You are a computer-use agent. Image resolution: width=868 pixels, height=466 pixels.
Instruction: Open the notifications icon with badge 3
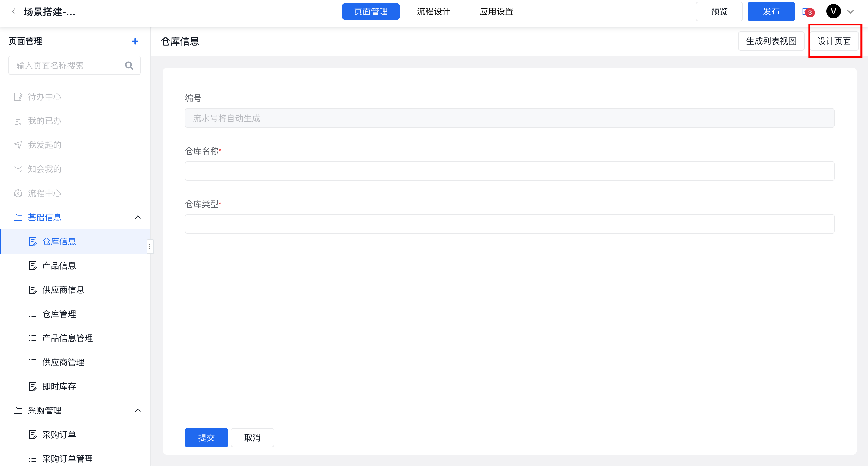(x=808, y=12)
